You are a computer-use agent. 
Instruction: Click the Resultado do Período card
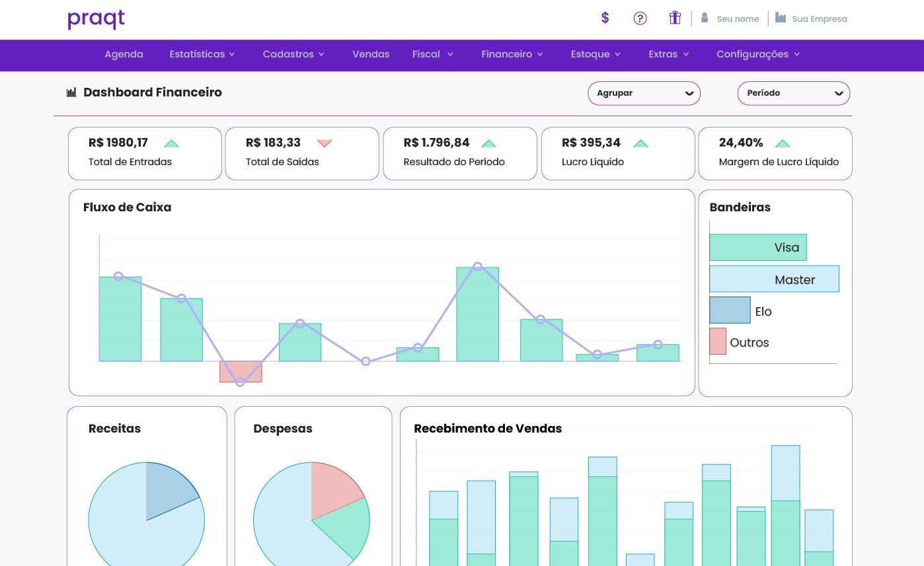coord(460,153)
